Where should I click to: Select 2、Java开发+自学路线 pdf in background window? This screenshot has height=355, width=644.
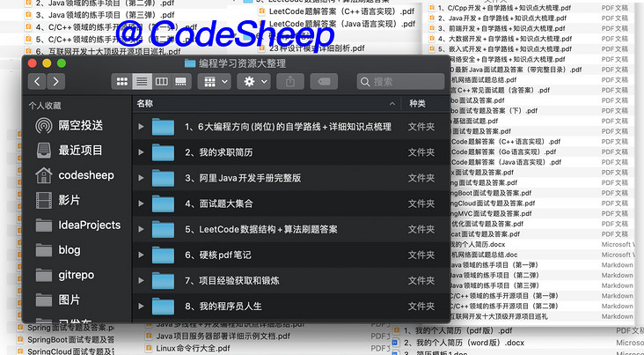(501, 18)
